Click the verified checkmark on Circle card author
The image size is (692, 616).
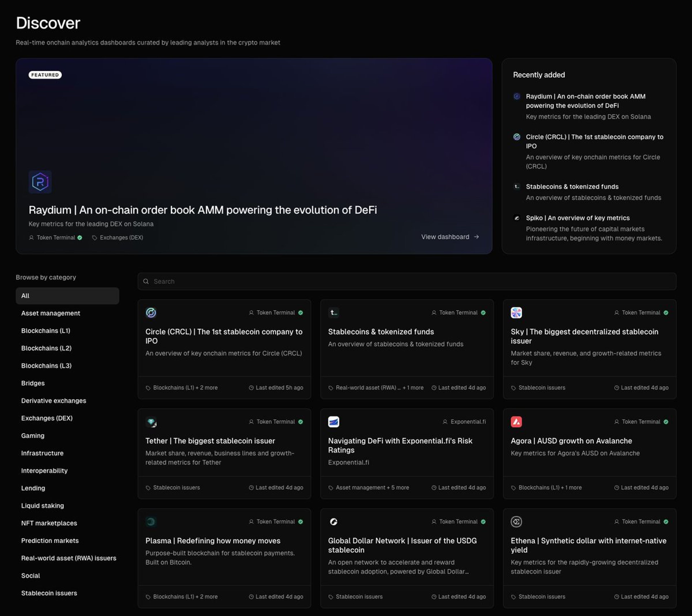coord(301,313)
